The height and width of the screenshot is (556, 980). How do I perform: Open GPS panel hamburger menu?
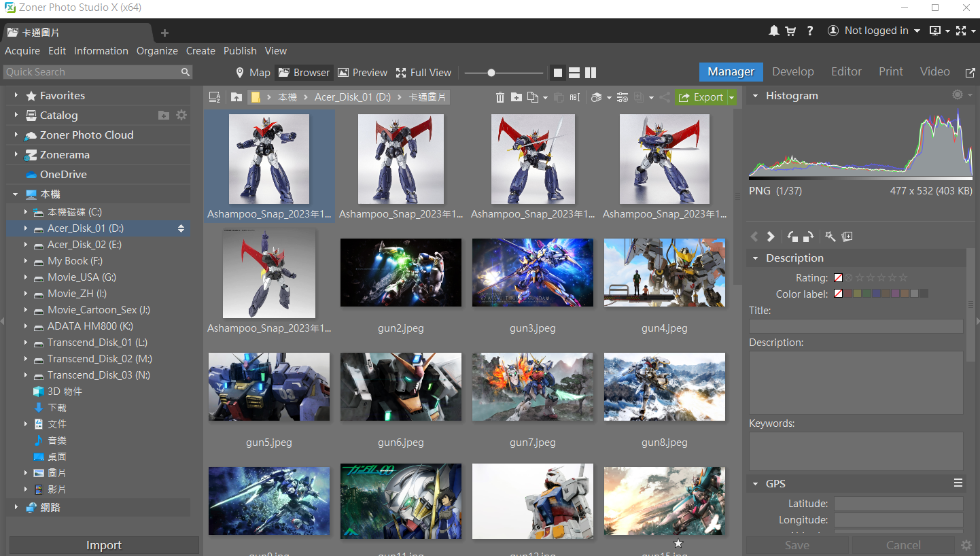click(x=958, y=483)
